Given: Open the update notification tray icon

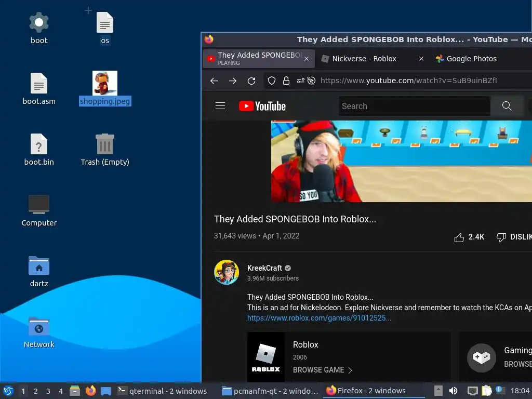Looking at the screenshot, I should pyautogui.click(x=500, y=390).
